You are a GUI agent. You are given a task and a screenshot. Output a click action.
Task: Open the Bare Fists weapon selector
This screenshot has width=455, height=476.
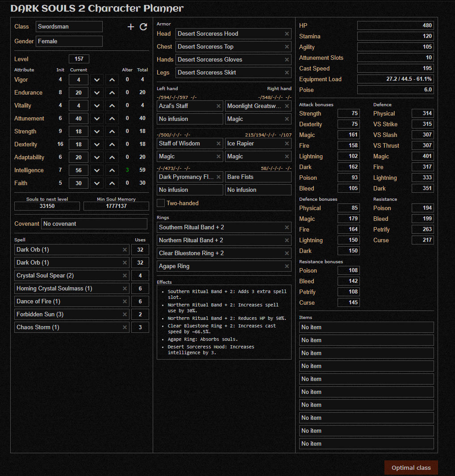pyautogui.click(x=258, y=177)
